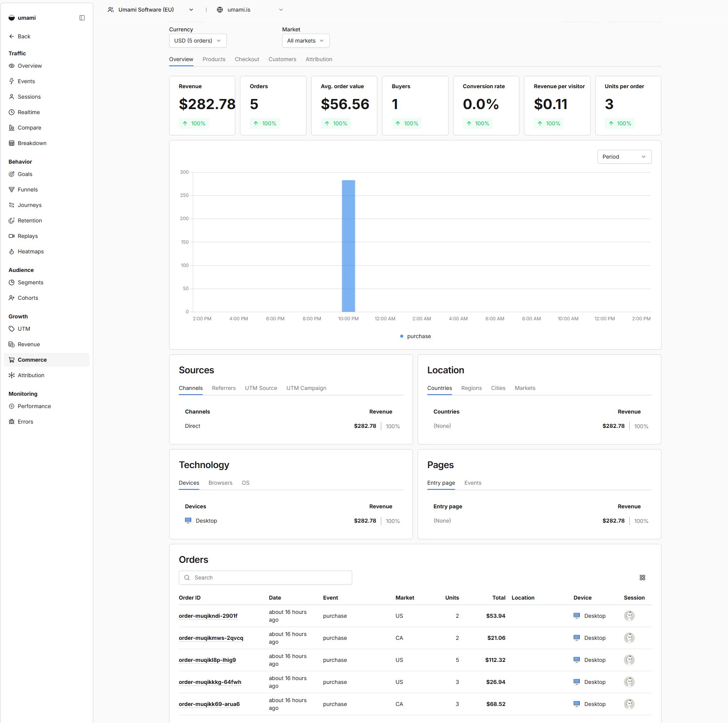Select the Referrers tab in Sources
The height and width of the screenshot is (723, 728).
(x=224, y=388)
